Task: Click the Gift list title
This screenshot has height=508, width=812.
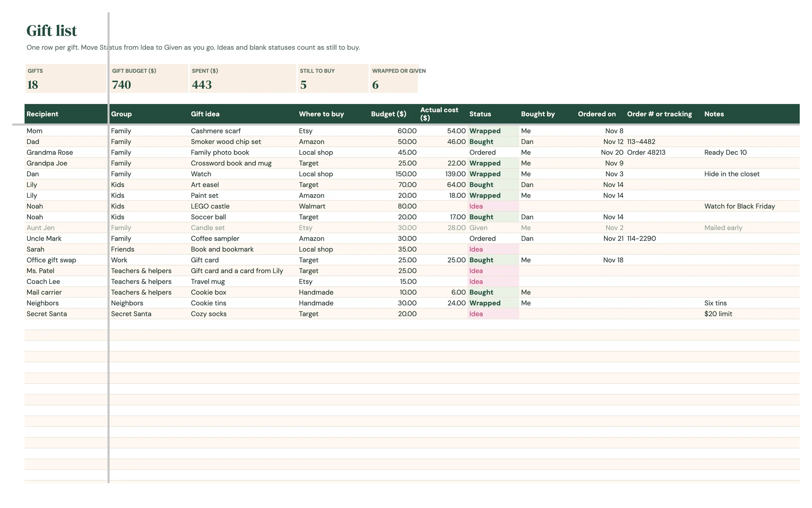Action: click(x=52, y=30)
